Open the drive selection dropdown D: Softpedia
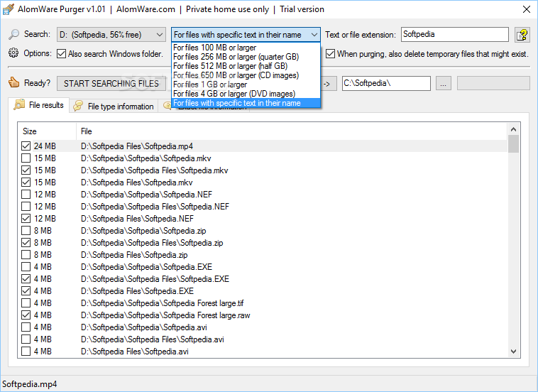The width and height of the screenshot is (538, 392). (x=111, y=35)
